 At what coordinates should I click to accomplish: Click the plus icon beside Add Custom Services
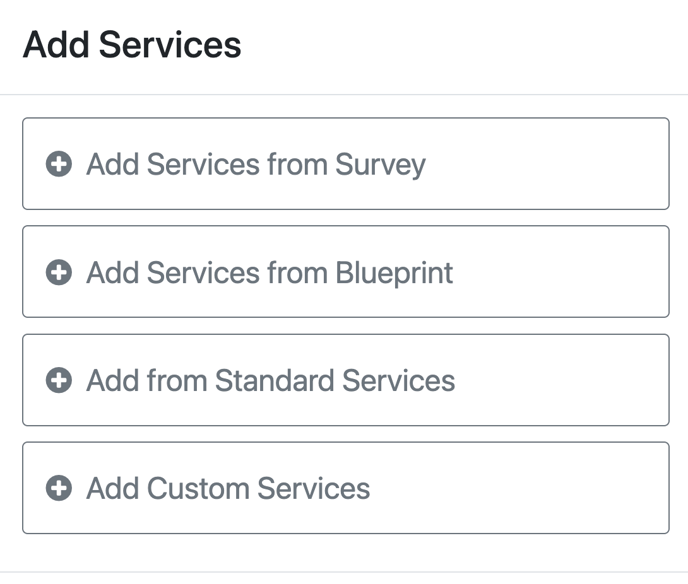[59, 488]
